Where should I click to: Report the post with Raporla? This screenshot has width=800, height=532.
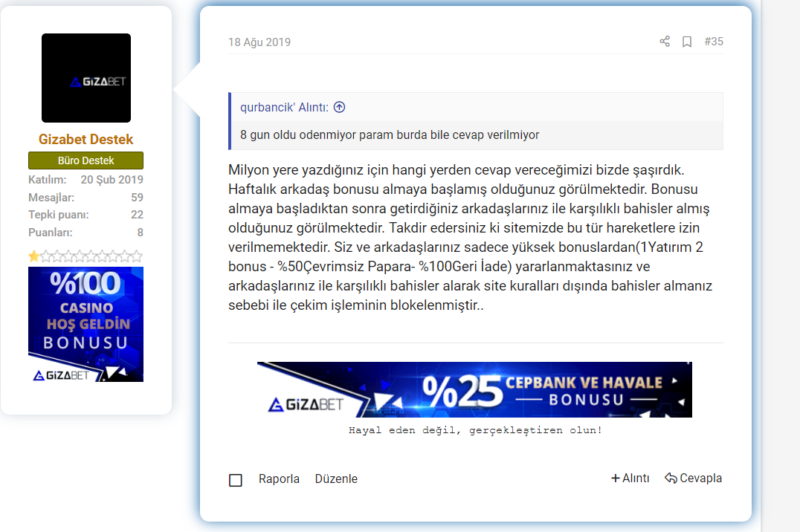tap(279, 479)
